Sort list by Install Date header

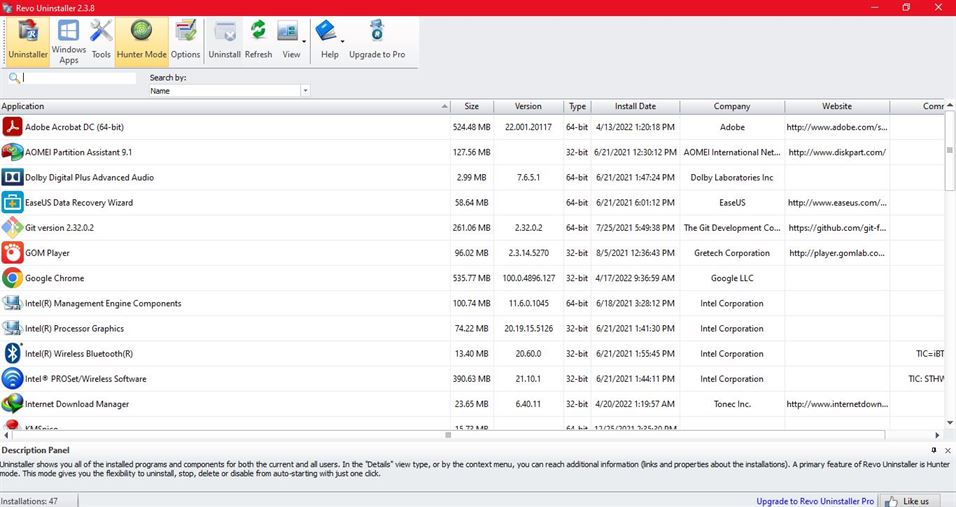(635, 106)
